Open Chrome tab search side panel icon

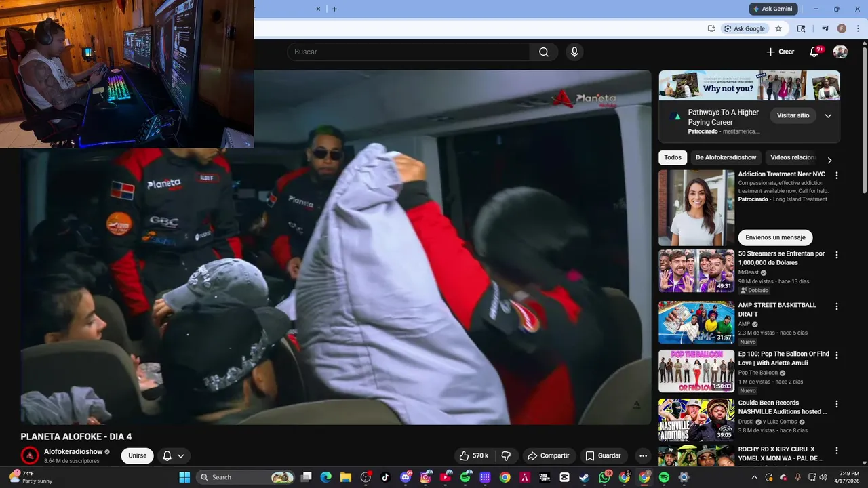pyautogui.click(x=801, y=28)
